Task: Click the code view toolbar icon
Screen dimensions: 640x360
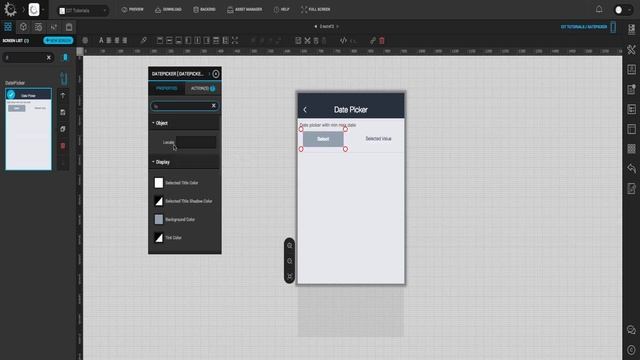Action: click(x=343, y=40)
